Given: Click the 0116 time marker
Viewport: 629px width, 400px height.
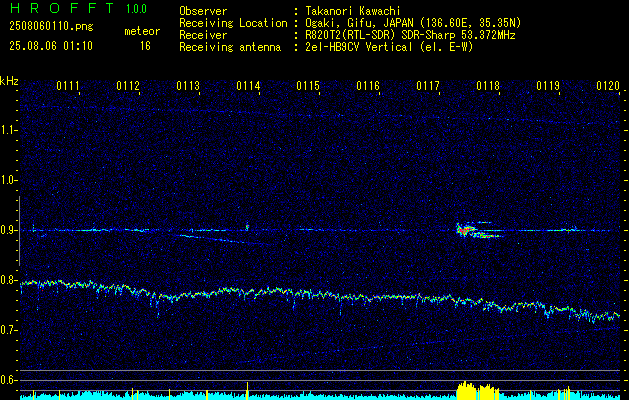Looking at the screenshot, I should pos(368,86).
